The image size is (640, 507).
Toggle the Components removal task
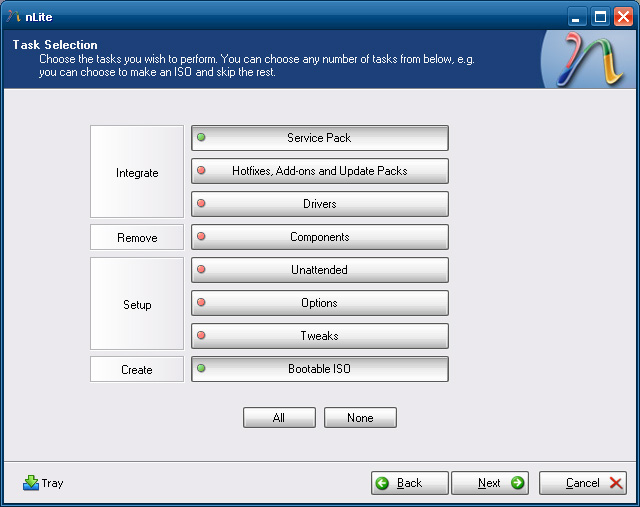click(319, 237)
